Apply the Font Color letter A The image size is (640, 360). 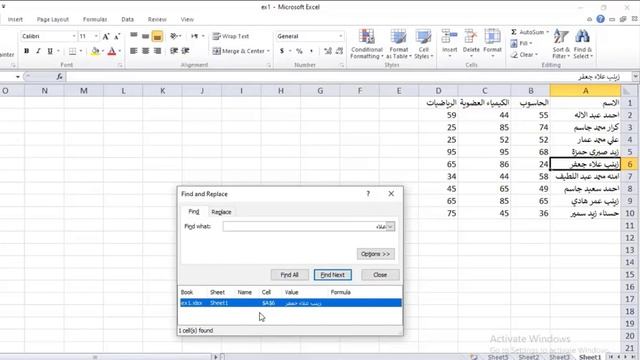112,51
